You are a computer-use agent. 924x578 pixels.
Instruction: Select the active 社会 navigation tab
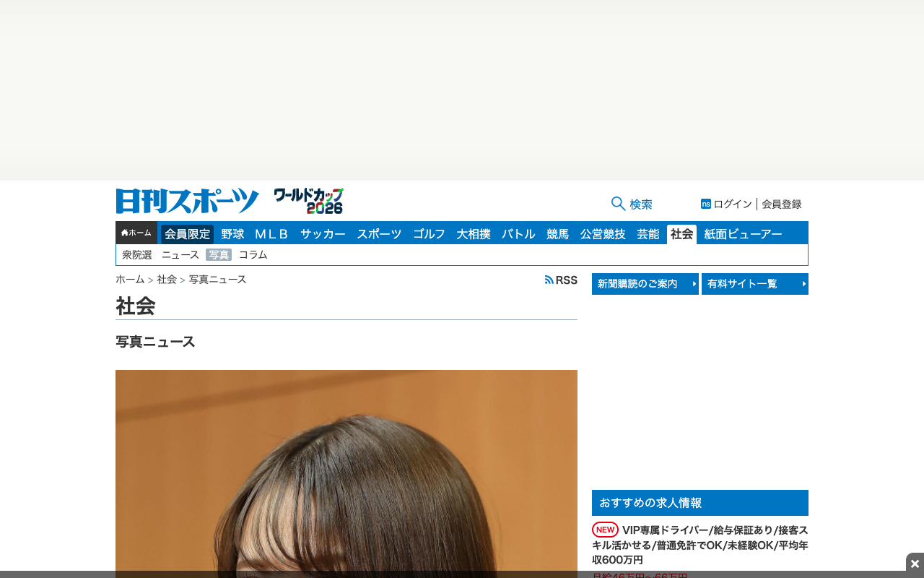coord(681,234)
